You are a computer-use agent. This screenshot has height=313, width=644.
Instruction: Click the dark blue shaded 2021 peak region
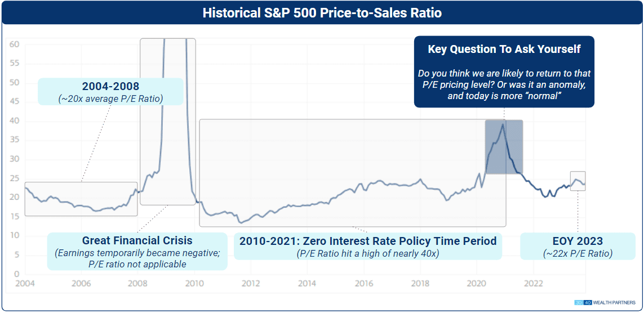tap(504, 147)
